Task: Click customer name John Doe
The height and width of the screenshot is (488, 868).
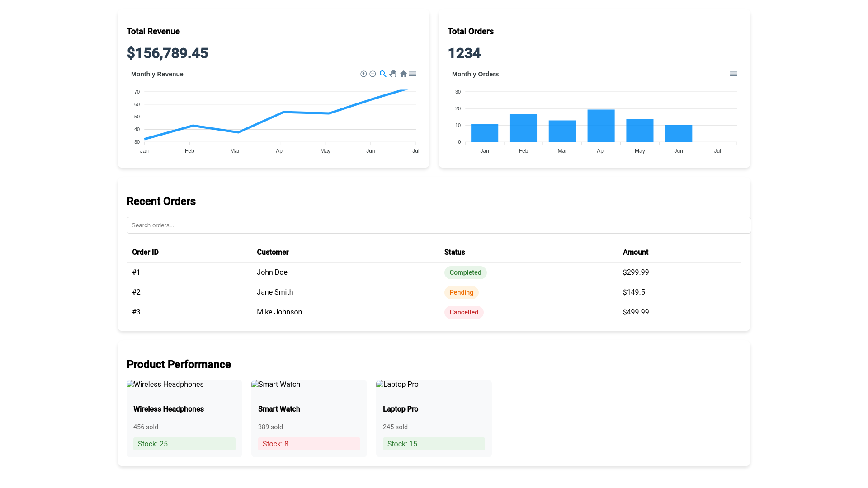Action: tap(272, 272)
